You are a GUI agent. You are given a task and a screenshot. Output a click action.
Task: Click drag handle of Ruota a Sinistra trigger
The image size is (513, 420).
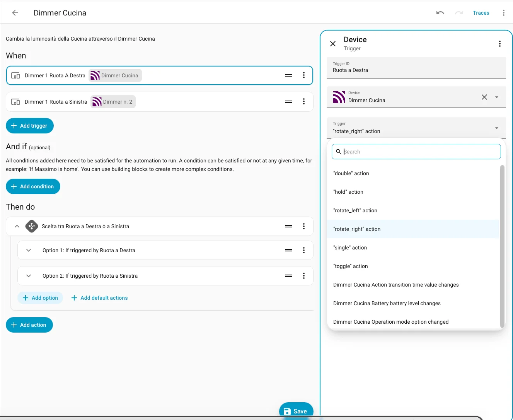tap(288, 102)
